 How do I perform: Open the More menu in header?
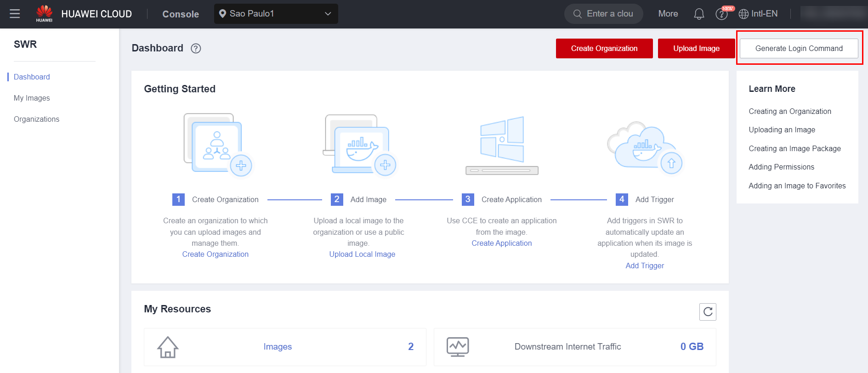[668, 14]
